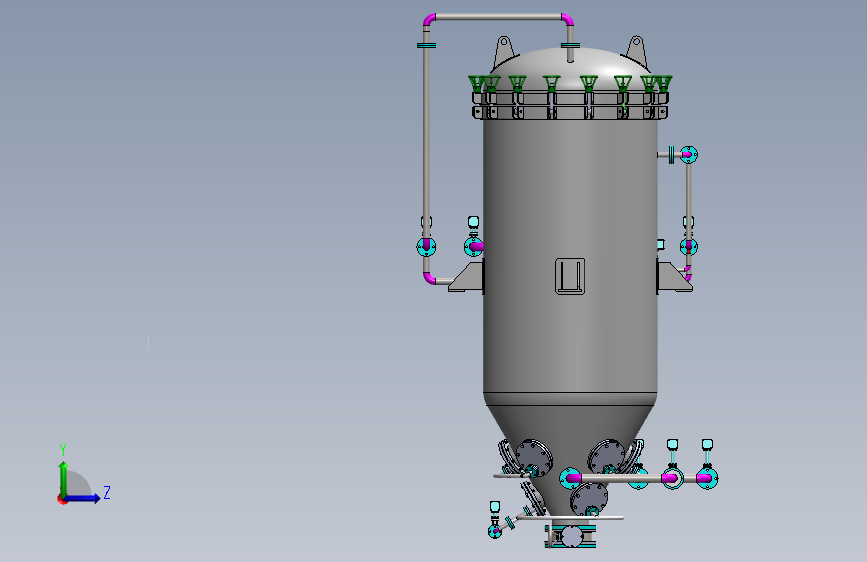
Task: Select the rectangular nameplate on the vessel shell
Action: [570, 276]
